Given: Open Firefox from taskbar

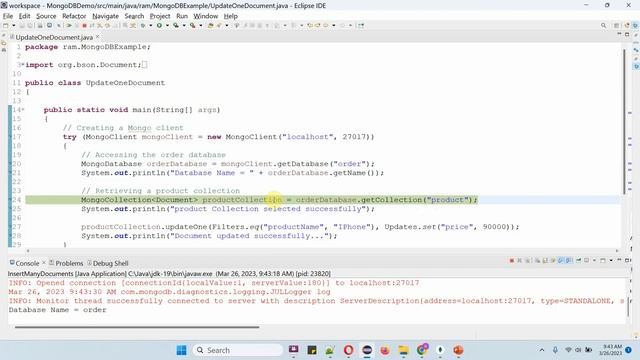Looking at the screenshot, I should pyautogui.click(x=384, y=350).
